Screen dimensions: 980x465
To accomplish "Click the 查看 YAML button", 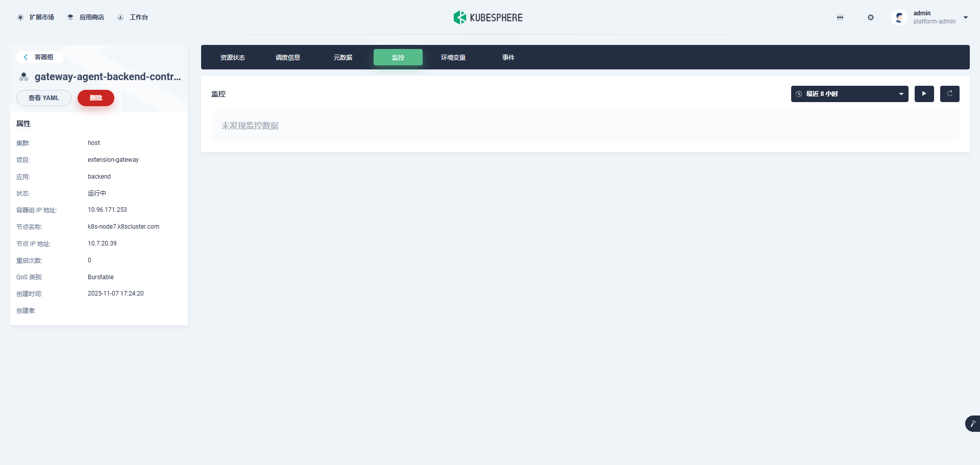I will pyautogui.click(x=44, y=98).
